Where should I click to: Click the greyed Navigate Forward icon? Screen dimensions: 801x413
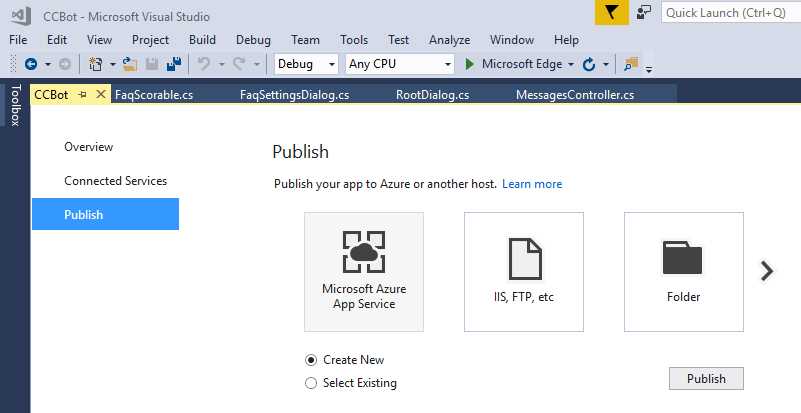pos(64,64)
